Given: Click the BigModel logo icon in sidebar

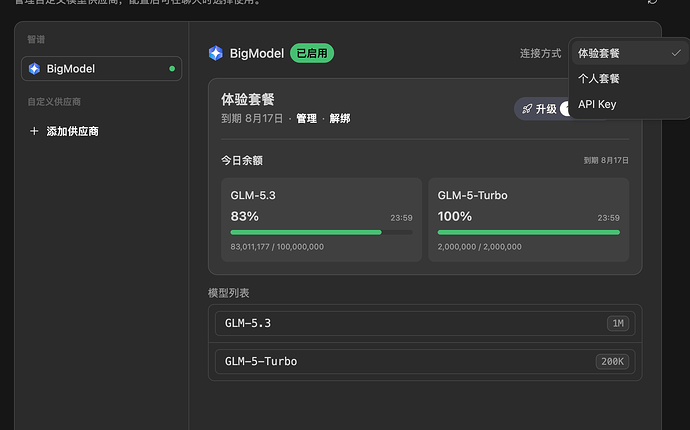Looking at the screenshot, I should 34,69.
